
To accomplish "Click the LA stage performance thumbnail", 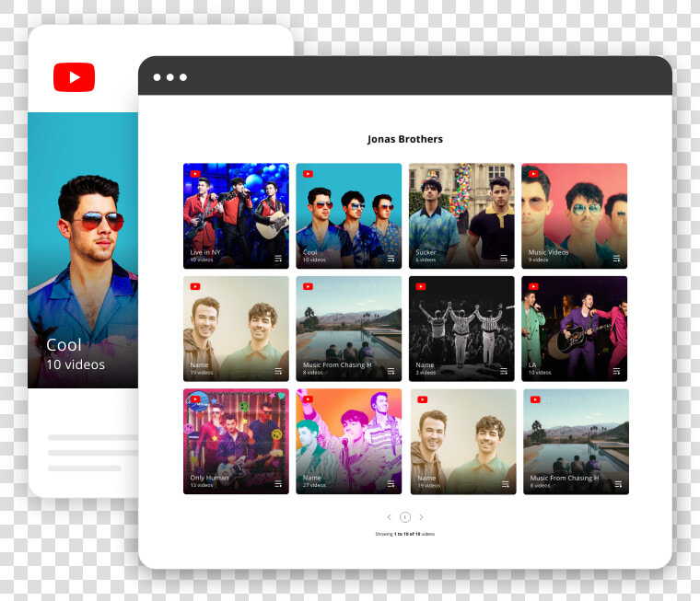I will 574,329.
